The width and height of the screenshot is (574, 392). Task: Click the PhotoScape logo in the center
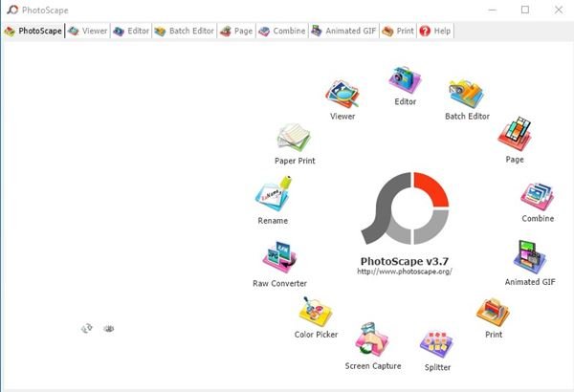click(x=405, y=209)
